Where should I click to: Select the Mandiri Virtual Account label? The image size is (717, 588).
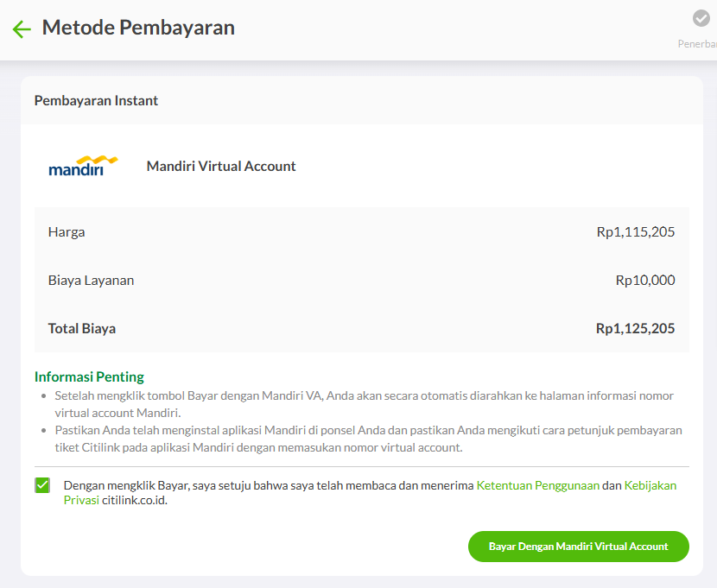221,167
